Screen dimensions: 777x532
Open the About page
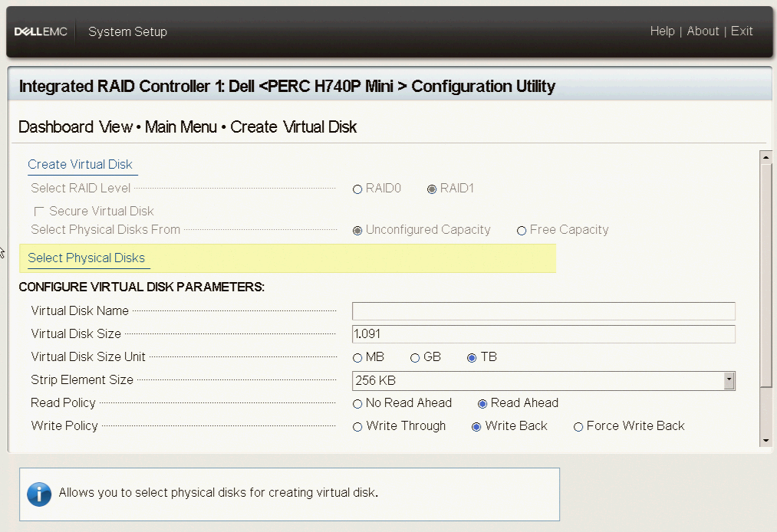pyautogui.click(x=703, y=31)
